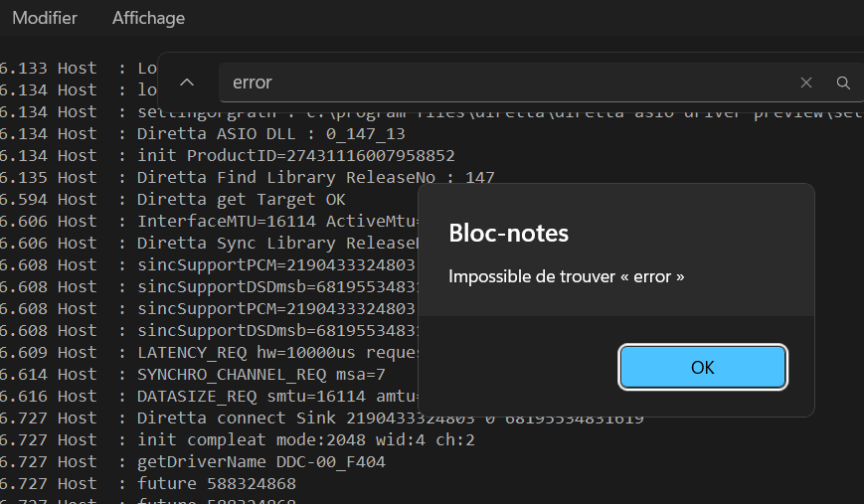Click the LATENCY_REQ hw=10000us line
Screen dimensions: 864x504
pyautogui.click(x=268, y=353)
